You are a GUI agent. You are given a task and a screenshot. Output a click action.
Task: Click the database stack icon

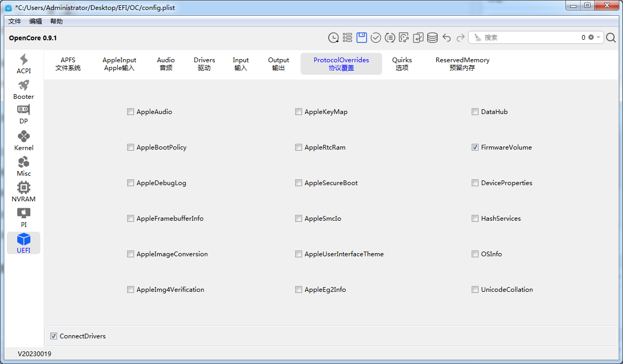pyautogui.click(x=432, y=38)
